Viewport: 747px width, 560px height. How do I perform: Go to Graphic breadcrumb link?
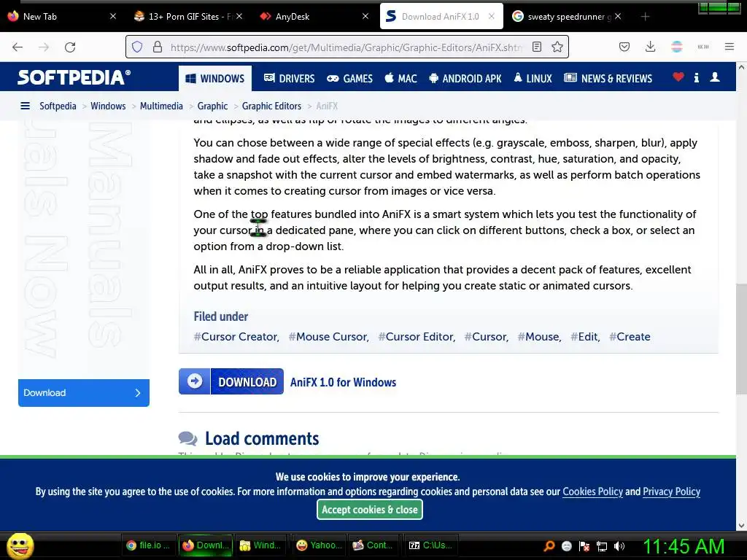coord(212,106)
